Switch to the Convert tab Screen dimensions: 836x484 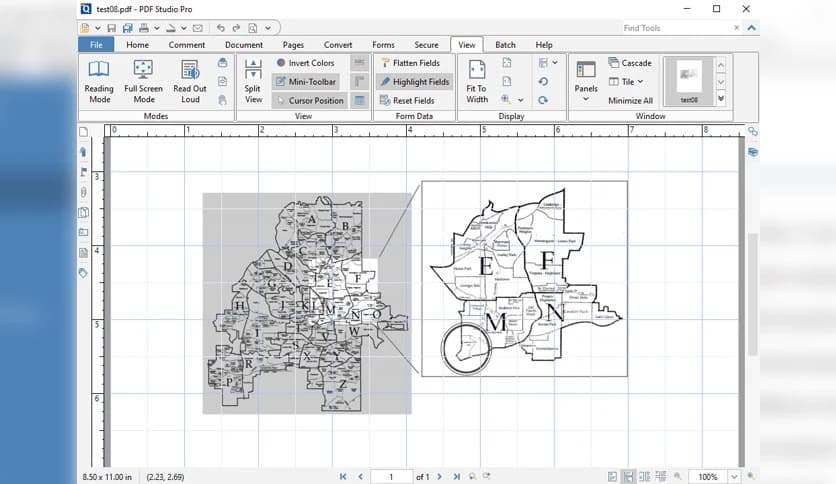pos(338,45)
